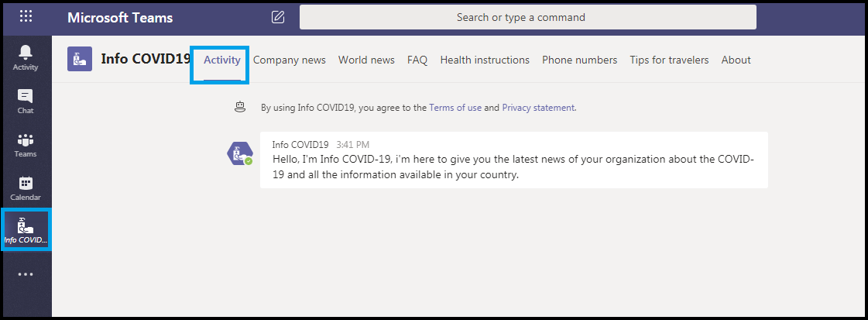Open Activity bell in sidebar
The width and height of the screenshot is (868, 320).
point(26,58)
